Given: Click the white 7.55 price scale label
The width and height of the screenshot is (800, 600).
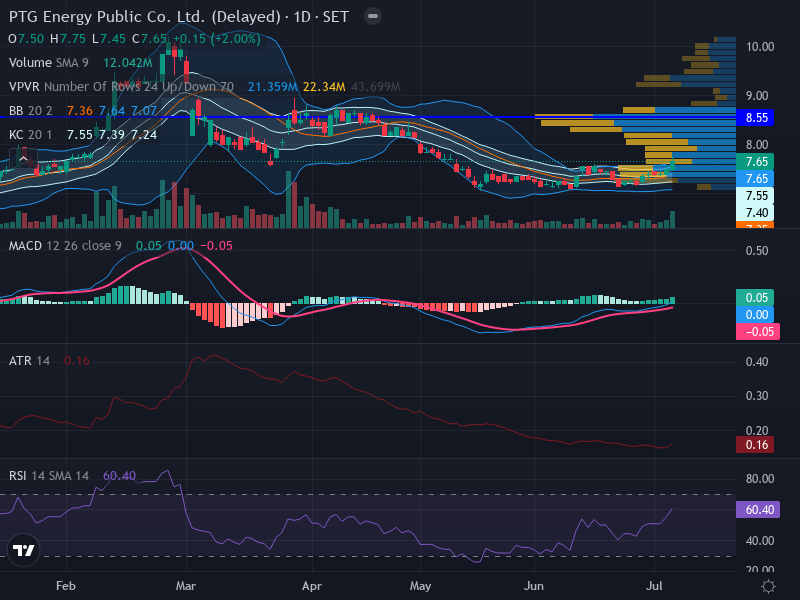Looking at the screenshot, I should click(x=755, y=196).
